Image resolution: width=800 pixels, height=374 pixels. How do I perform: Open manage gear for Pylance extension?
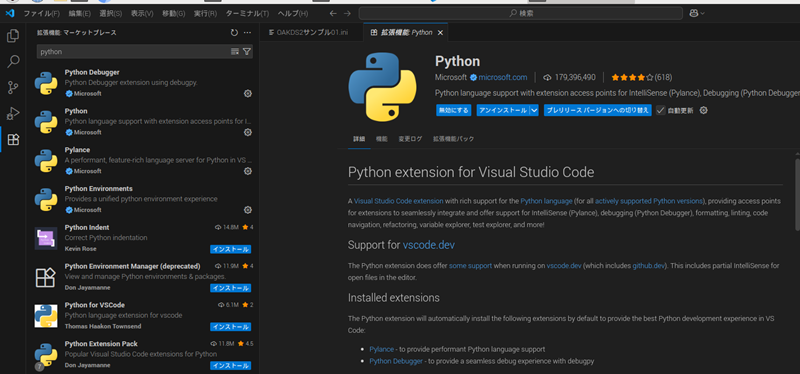[x=247, y=171]
